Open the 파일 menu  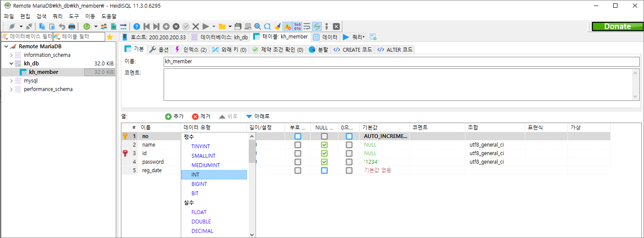coord(9,16)
